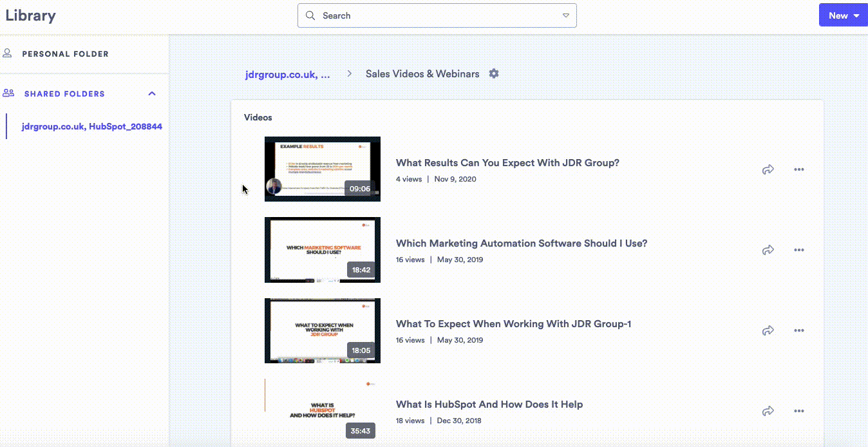Click the Nov 9, 2020 date text
The width and height of the screenshot is (868, 447).
point(455,179)
